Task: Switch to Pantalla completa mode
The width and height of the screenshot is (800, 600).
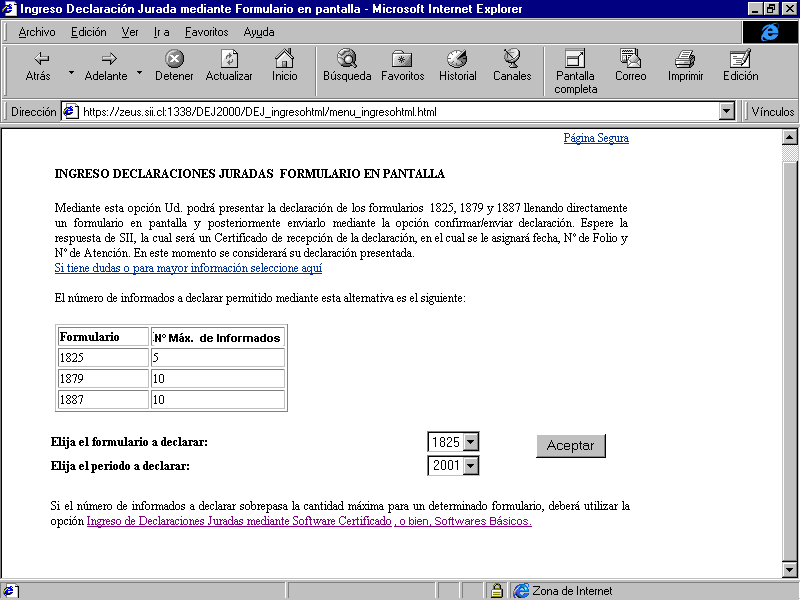Action: point(576,72)
